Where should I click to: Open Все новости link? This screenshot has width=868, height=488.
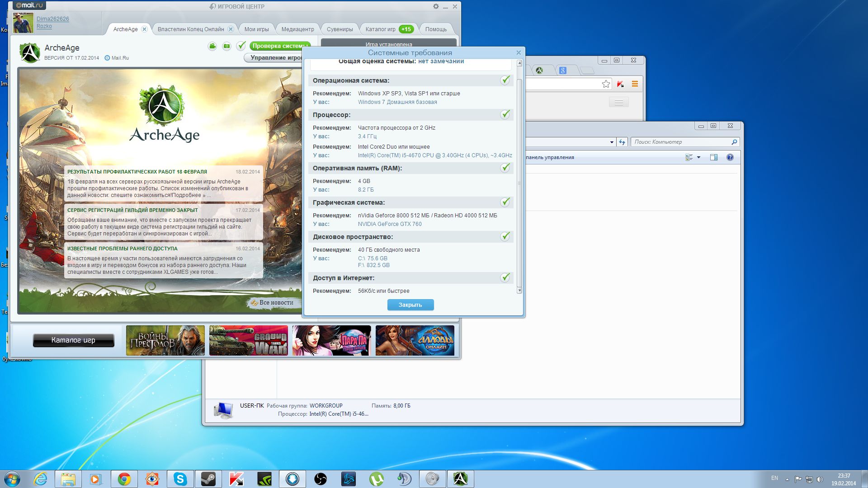(x=276, y=303)
